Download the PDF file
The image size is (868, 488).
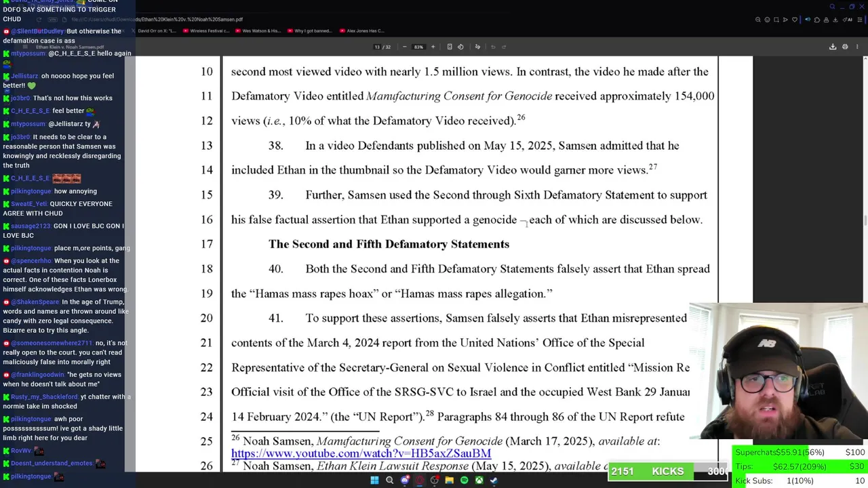(833, 47)
